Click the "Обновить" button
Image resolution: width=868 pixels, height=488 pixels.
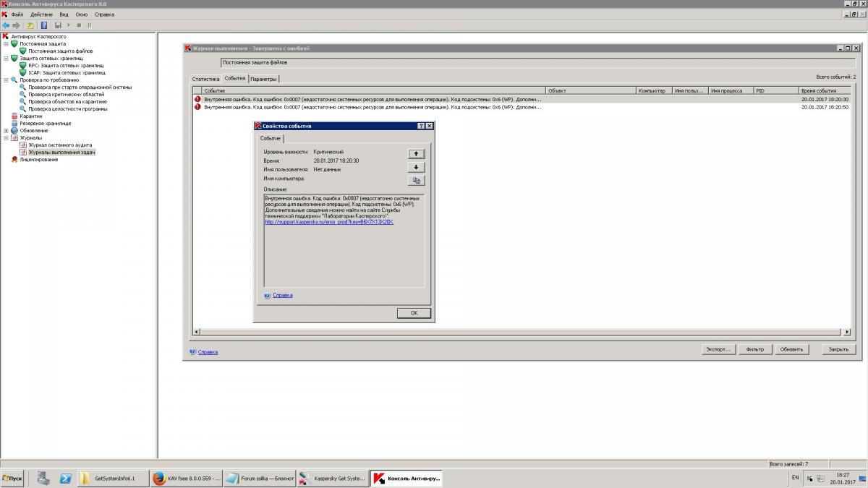(791, 349)
